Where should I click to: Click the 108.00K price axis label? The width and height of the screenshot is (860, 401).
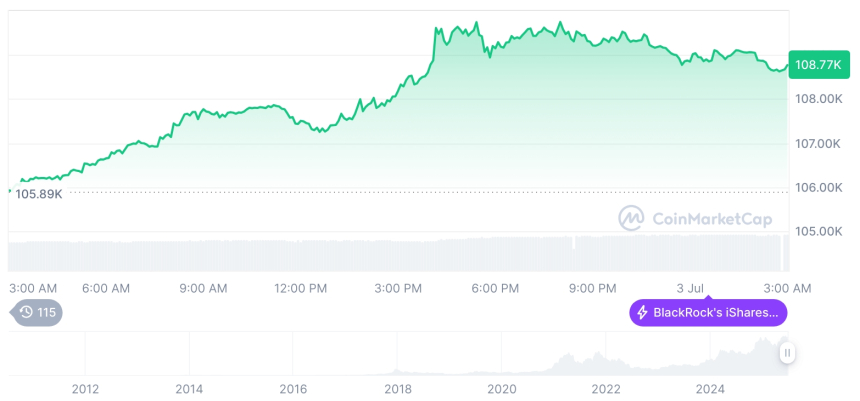pyautogui.click(x=818, y=99)
